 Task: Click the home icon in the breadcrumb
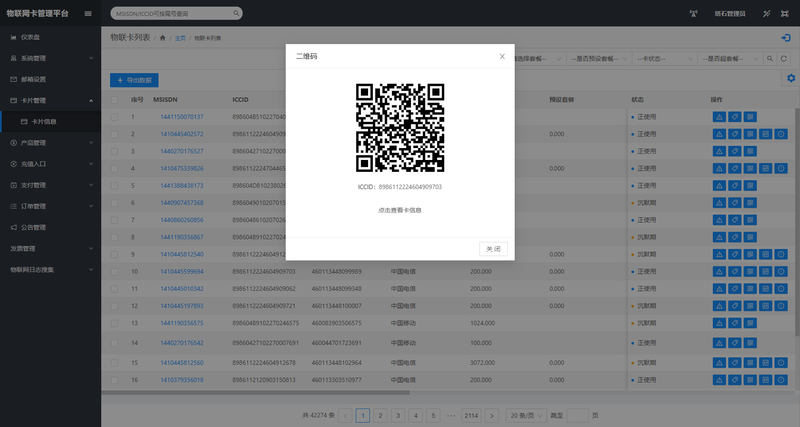click(163, 38)
